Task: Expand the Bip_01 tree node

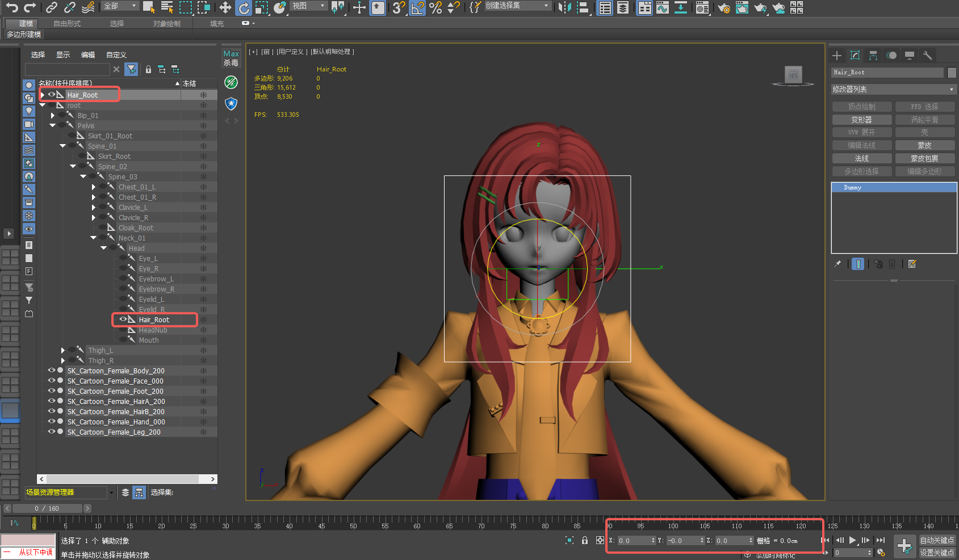Action: point(53,115)
